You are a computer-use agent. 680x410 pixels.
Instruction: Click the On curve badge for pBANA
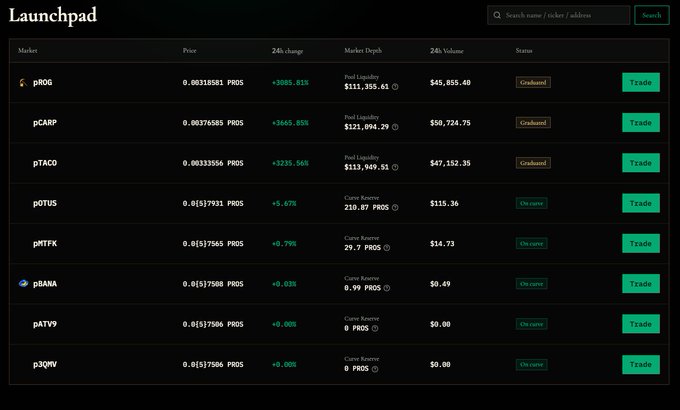click(532, 284)
